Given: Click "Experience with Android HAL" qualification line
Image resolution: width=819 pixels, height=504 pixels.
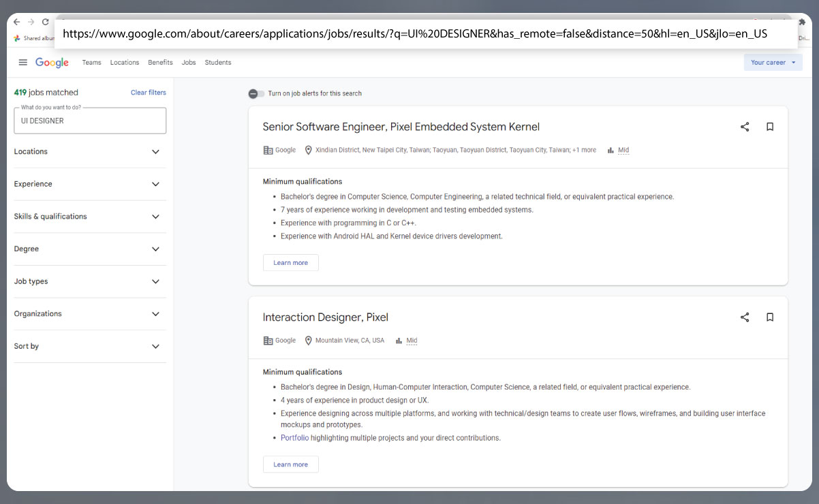Looking at the screenshot, I should tap(392, 236).
